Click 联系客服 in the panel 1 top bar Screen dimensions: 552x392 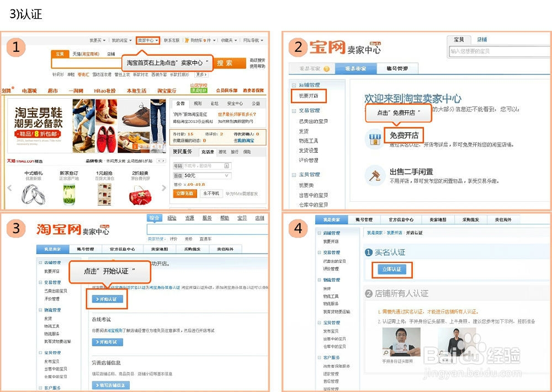172,40
